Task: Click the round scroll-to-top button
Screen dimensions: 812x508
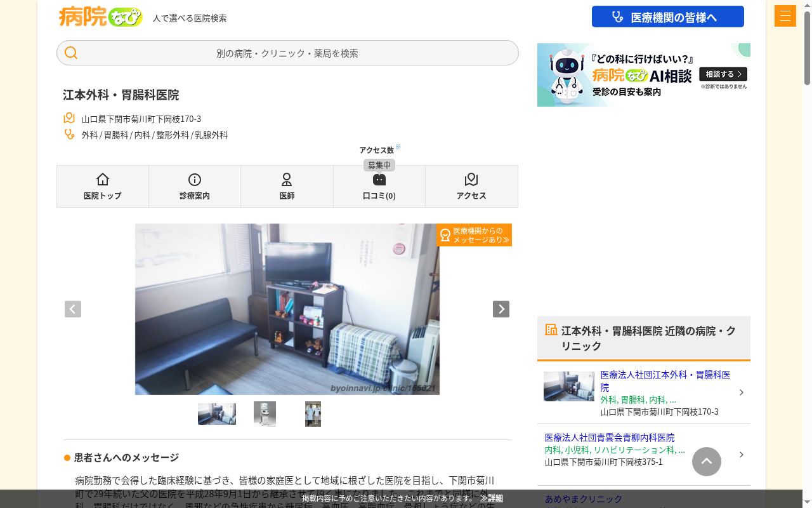Action: 707,462
